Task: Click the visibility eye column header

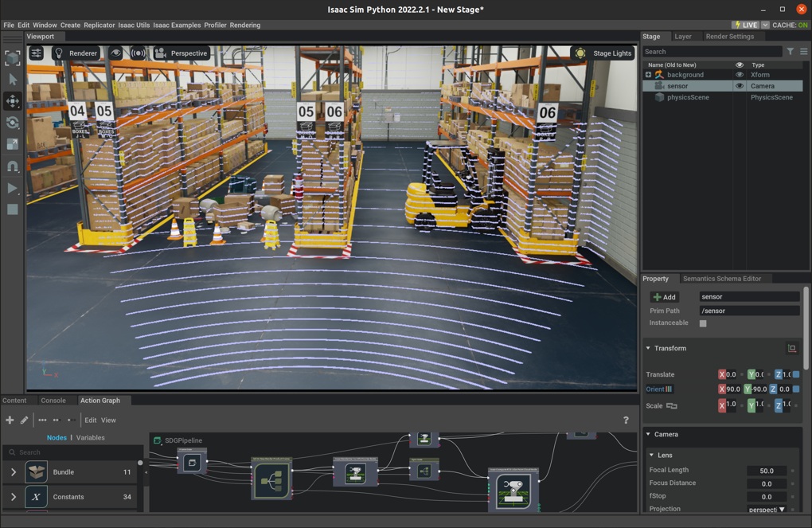Action: 740,65
